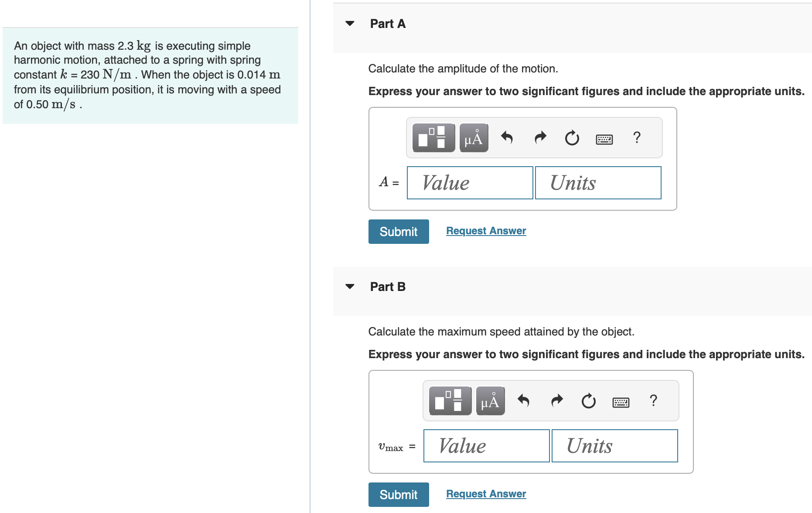Click redo arrow in Part B toolbar
This screenshot has height=513, width=812.
tap(557, 400)
